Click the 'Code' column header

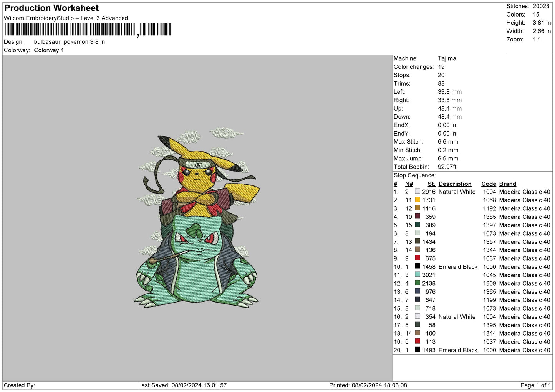tap(489, 184)
